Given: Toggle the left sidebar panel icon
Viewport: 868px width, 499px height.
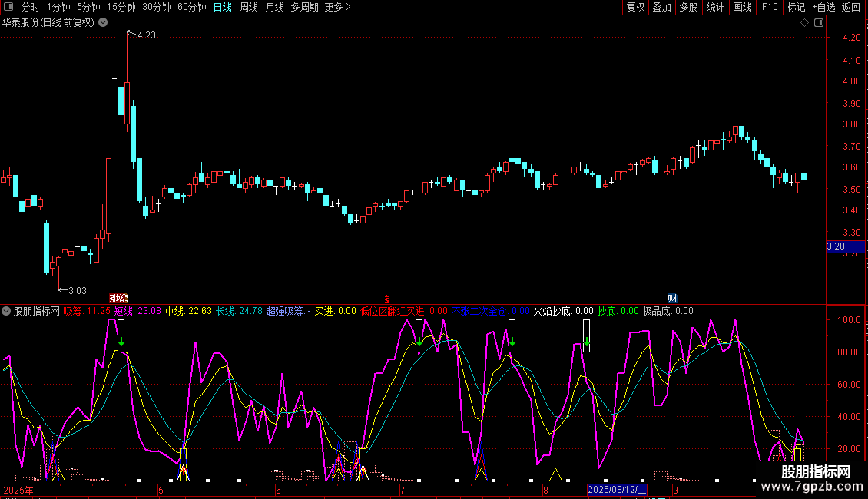Looking at the screenshot, I should (x=9, y=7).
